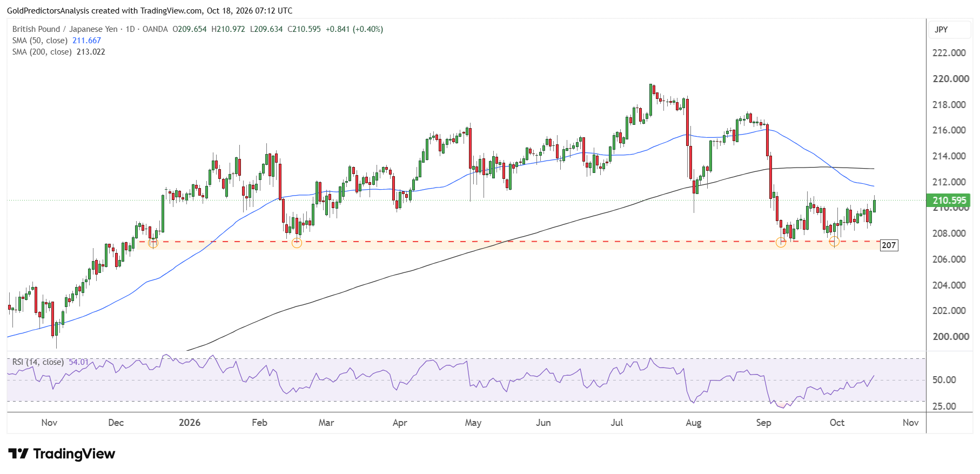
Task: Click the green 210.595 current price tag
Action: [x=949, y=201]
